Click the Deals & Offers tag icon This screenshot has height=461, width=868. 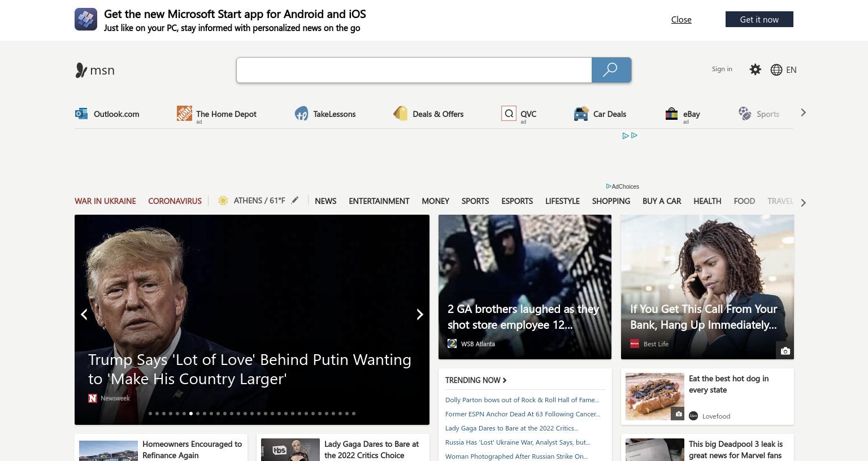tap(401, 114)
